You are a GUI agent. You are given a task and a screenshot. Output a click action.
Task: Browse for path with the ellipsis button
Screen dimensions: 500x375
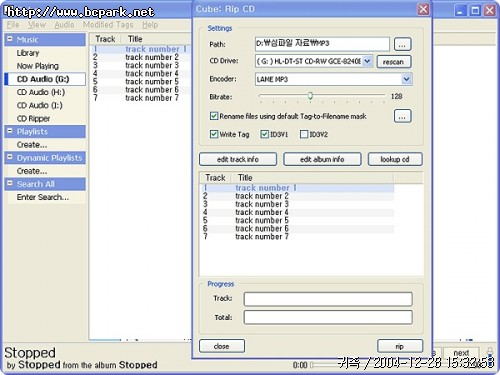[402, 44]
